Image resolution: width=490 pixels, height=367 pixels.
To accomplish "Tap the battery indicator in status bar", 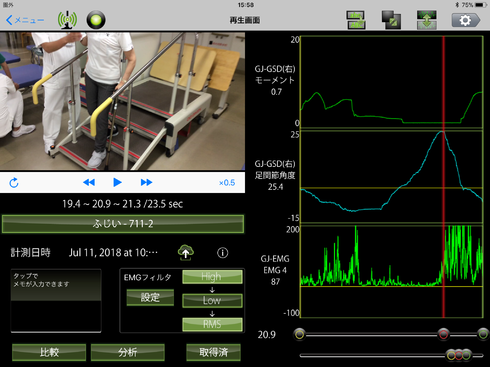I will [x=481, y=5].
